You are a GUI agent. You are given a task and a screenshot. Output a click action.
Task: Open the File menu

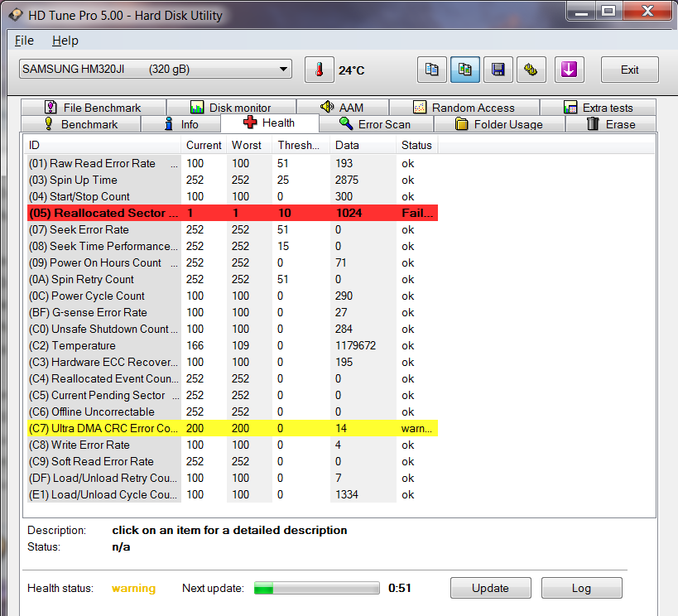coord(25,41)
